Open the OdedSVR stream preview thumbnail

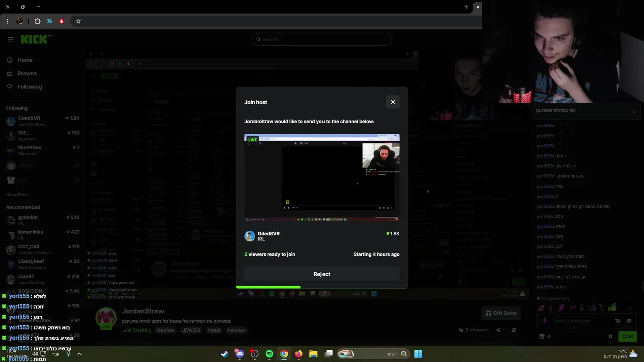tap(322, 177)
